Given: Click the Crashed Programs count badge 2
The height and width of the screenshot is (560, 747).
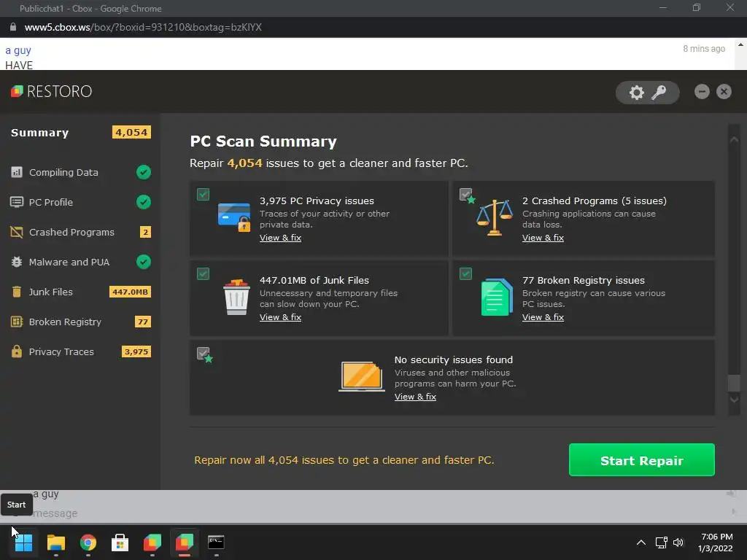Looking at the screenshot, I should (x=145, y=232).
